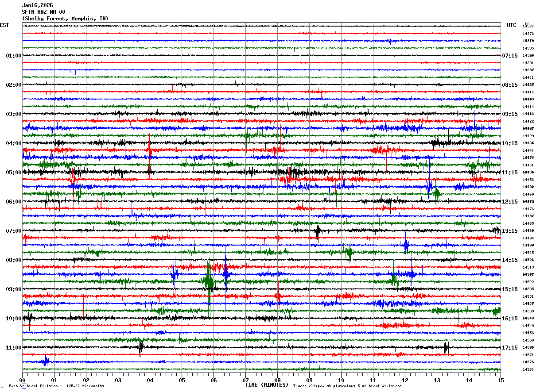This screenshot has width=536, height=392.
Task: Click the DC offset value 14494
Action: (x=528, y=238)
